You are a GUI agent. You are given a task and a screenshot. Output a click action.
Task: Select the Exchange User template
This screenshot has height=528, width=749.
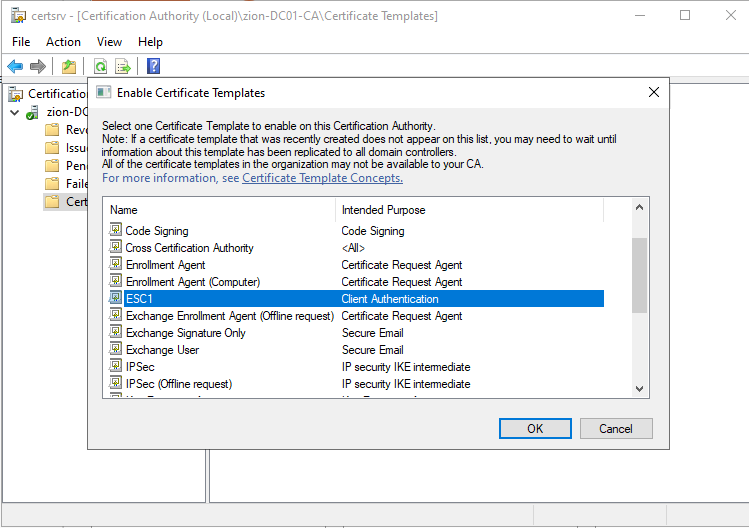(x=162, y=350)
